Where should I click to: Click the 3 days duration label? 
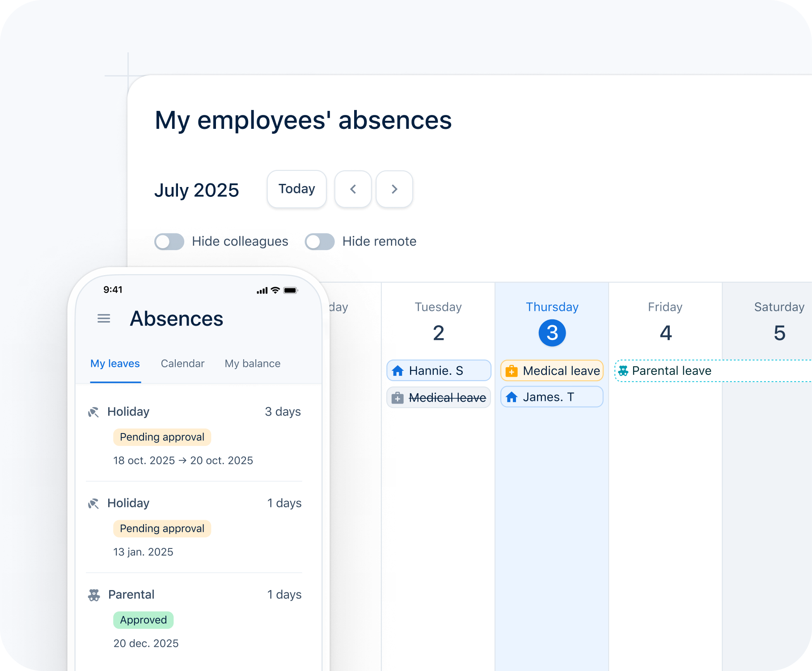click(x=283, y=412)
